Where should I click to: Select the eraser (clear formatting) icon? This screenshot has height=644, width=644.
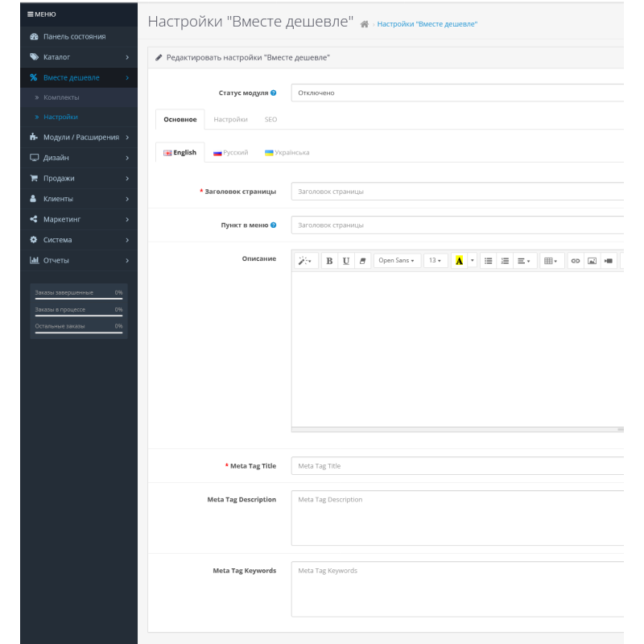click(361, 260)
